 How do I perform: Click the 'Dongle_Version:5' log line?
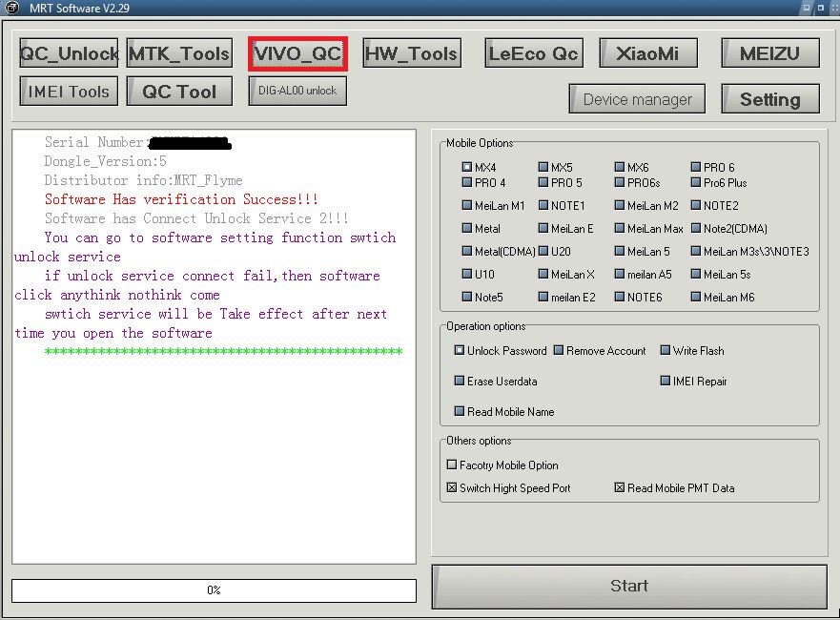pyautogui.click(x=106, y=161)
